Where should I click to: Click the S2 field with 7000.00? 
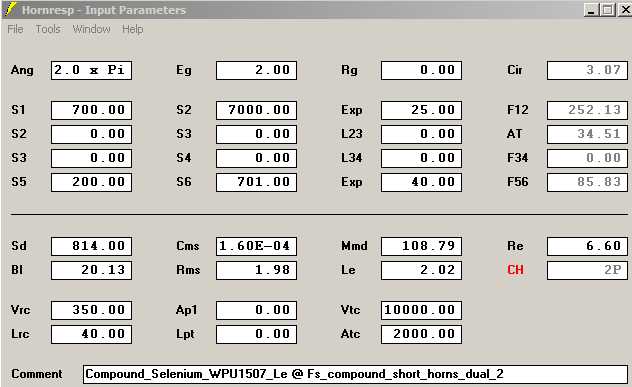click(256, 110)
